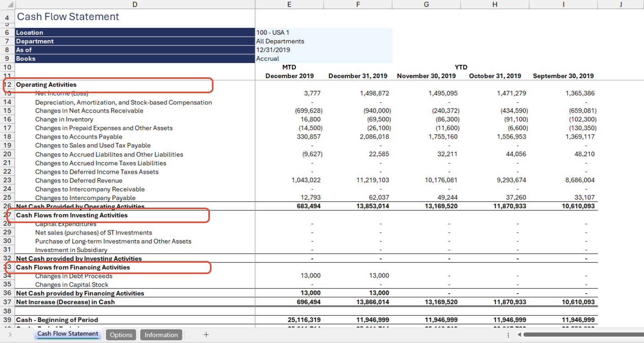Click 'Depreciation, Amortization, and Stock-based Compensation' label
Image resolution: width=644 pixels, height=343 pixels.
[x=123, y=102]
